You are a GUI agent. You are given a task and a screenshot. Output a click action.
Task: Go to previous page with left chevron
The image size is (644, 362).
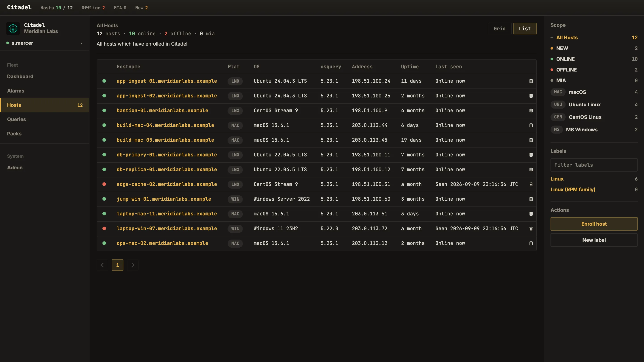click(x=102, y=265)
